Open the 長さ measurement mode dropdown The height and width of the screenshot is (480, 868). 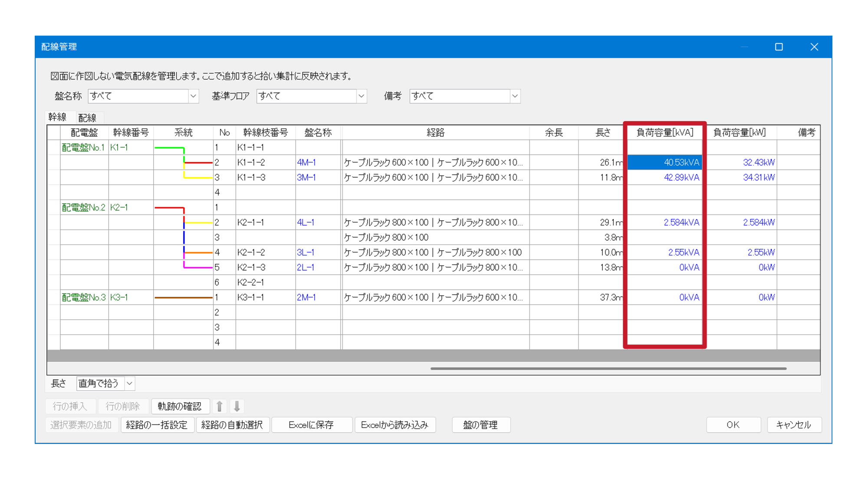pyautogui.click(x=129, y=384)
